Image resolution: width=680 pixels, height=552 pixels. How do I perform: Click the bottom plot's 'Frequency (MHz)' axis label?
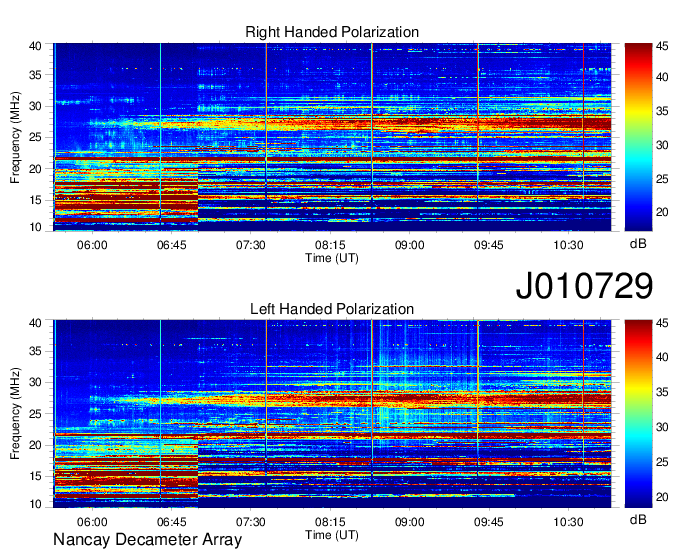tap(15, 414)
